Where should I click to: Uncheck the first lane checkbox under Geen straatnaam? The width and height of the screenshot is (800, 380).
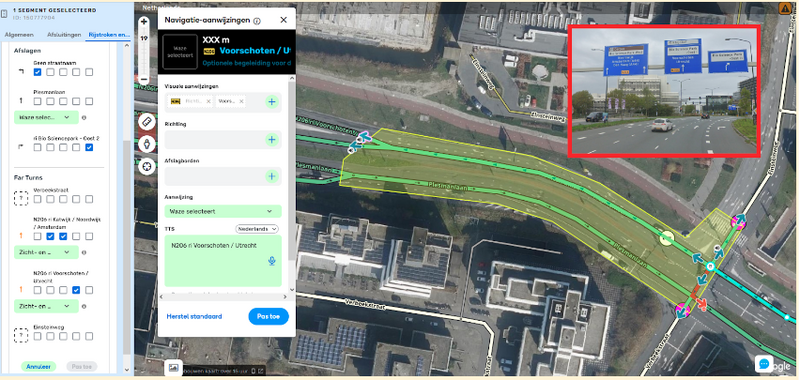pos(37,72)
